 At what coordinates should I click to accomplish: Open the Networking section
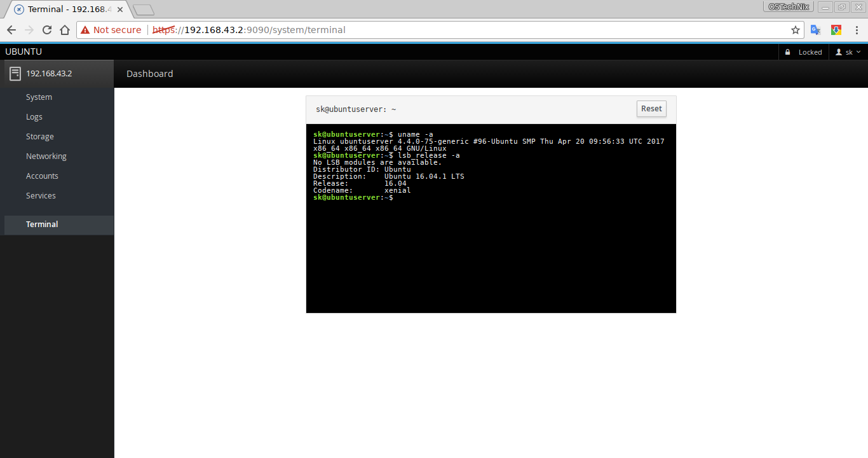46,156
